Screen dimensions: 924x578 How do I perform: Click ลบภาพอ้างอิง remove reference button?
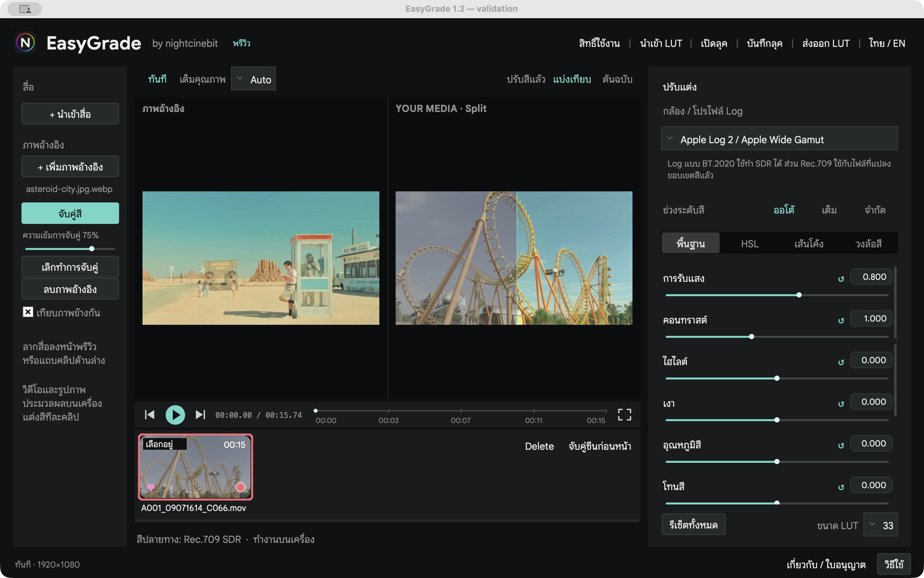click(70, 289)
